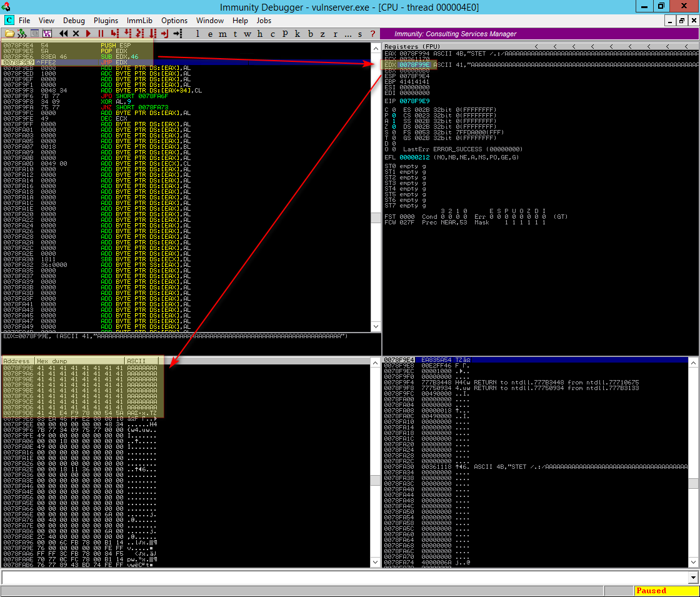Screen dimensions: 700x597
Task: Show source via 's' toolbar button
Action: (360, 34)
